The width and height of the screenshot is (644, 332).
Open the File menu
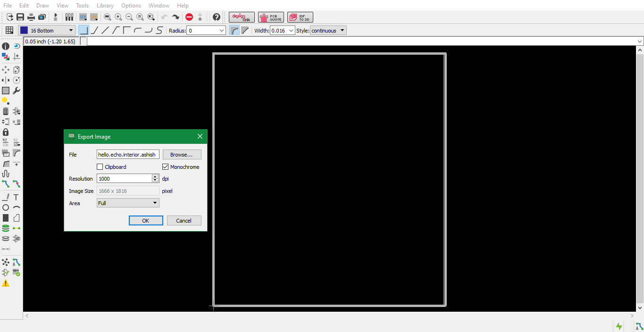click(8, 6)
